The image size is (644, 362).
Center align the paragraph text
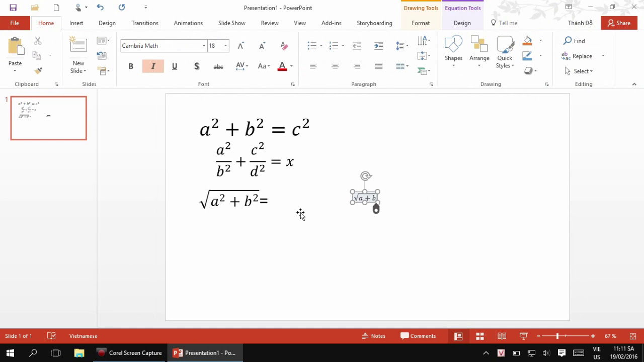click(x=335, y=66)
